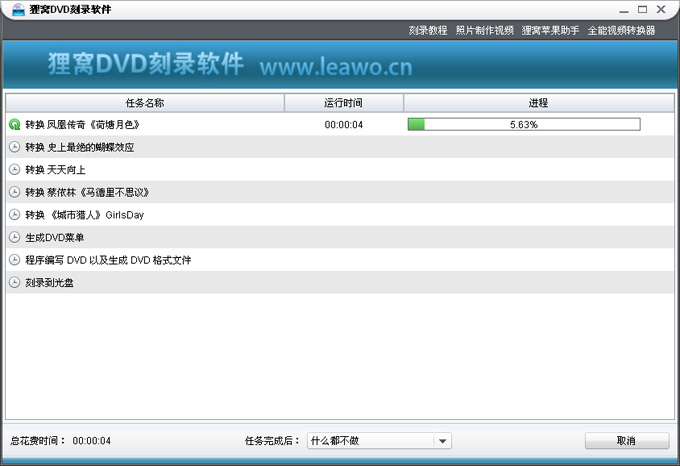
Task: Click the clock icon beside 史上最绝的蝴蝶效应
Action: coord(15,147)
